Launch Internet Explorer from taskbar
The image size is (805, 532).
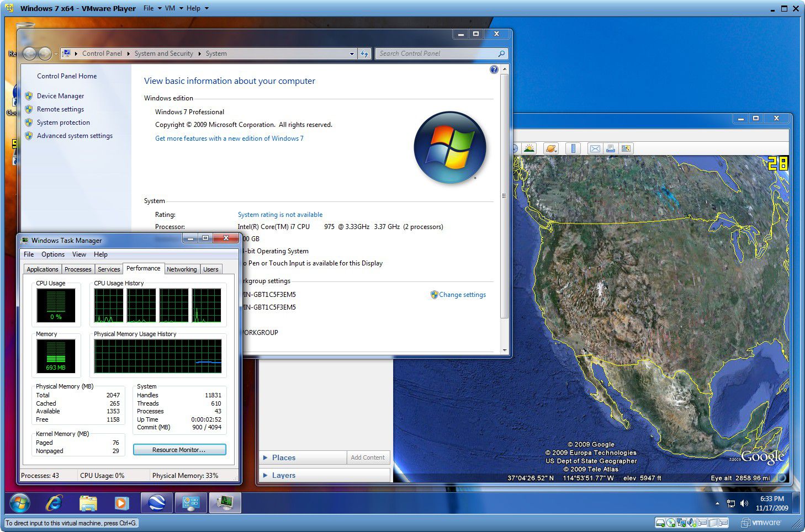[x=54, y=503]
